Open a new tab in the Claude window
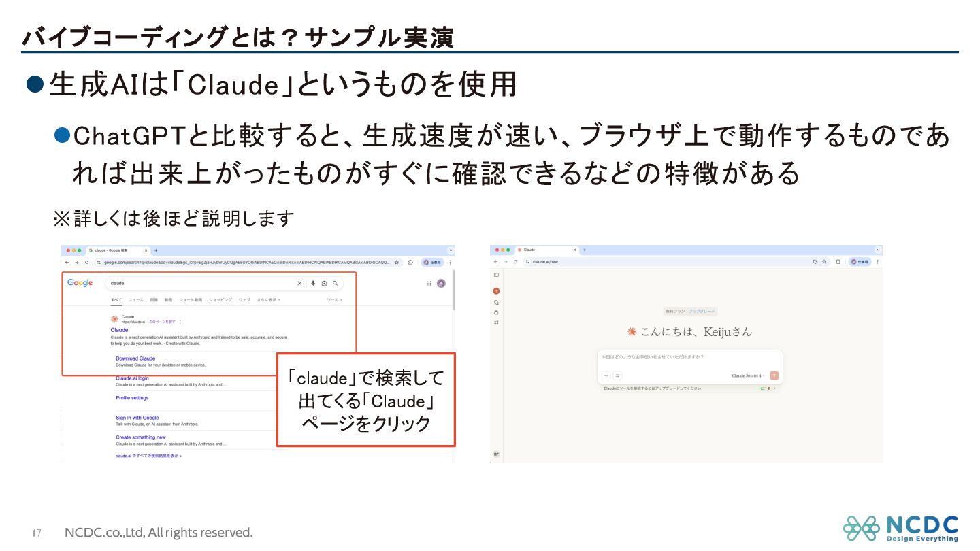The height and width of the screenshot is (551, 980). coord(584,250)
